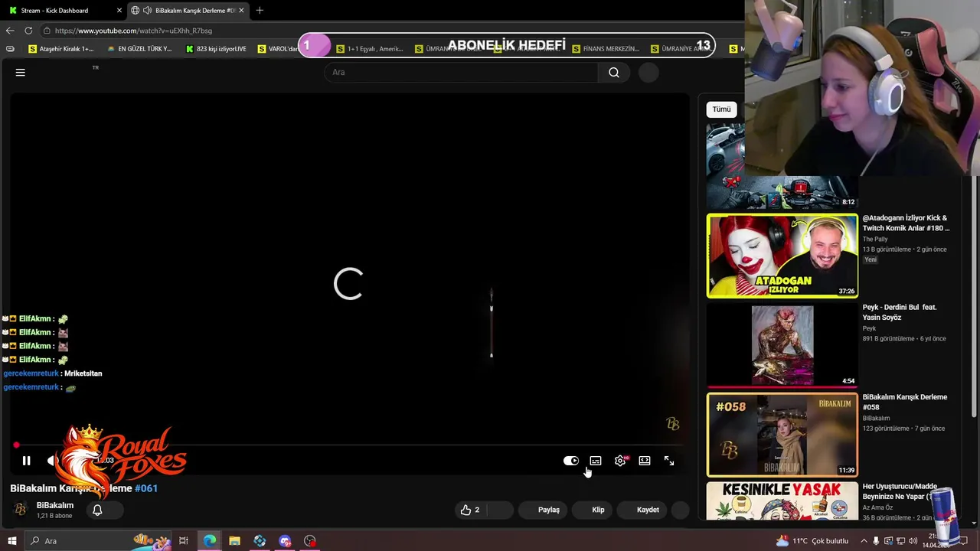
Task: Click 'BiBakalım Karışık Derleme #058' title text
Action: [905, 402]
